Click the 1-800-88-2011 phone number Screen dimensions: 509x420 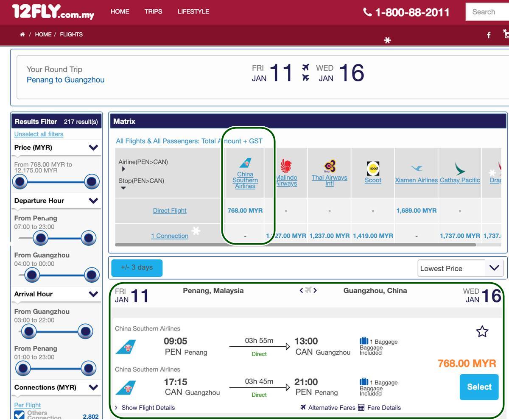click(x=412, y=12)
